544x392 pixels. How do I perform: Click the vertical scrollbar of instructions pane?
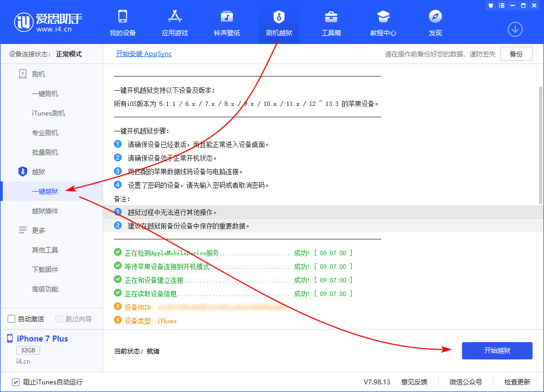[x=541, y=145]
